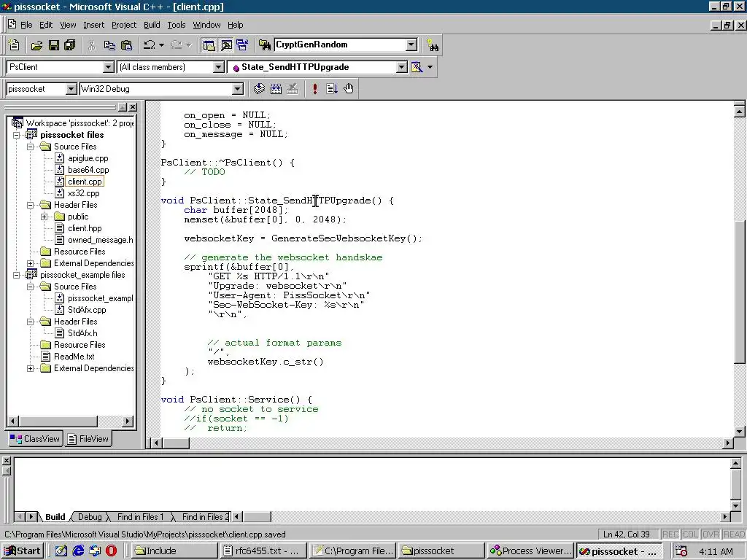
Task: Collapse the pisssocket_example files node
Action: coord(16,275)
